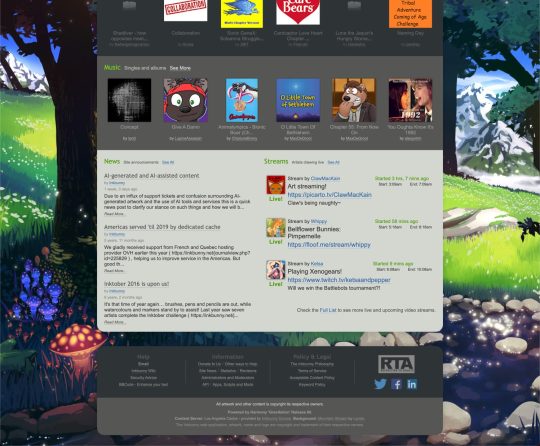The image size is (540, 446).
Task: Open the twitch.tv/kelsaandpepper link
Action: (339, 280)
